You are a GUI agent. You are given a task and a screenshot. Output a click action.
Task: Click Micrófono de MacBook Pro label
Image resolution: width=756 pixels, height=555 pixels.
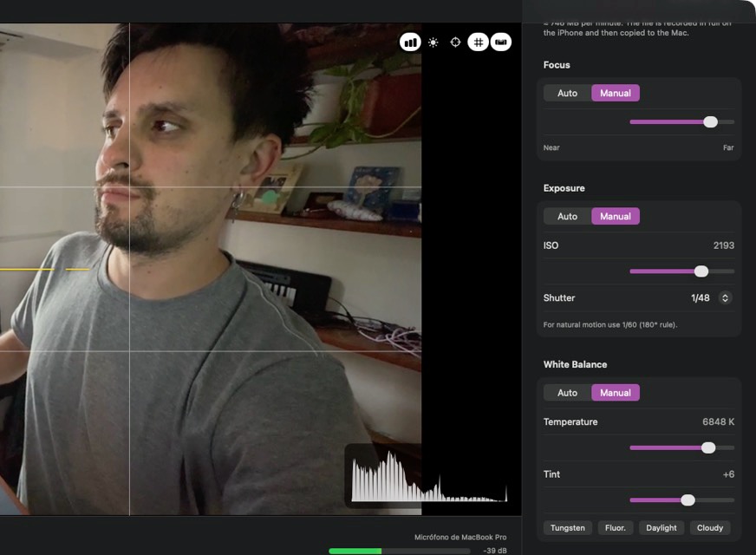tap(460, 537)
